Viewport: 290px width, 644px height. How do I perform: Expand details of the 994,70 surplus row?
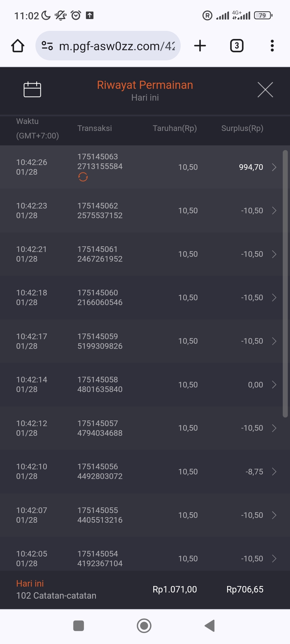coord(274,167)
